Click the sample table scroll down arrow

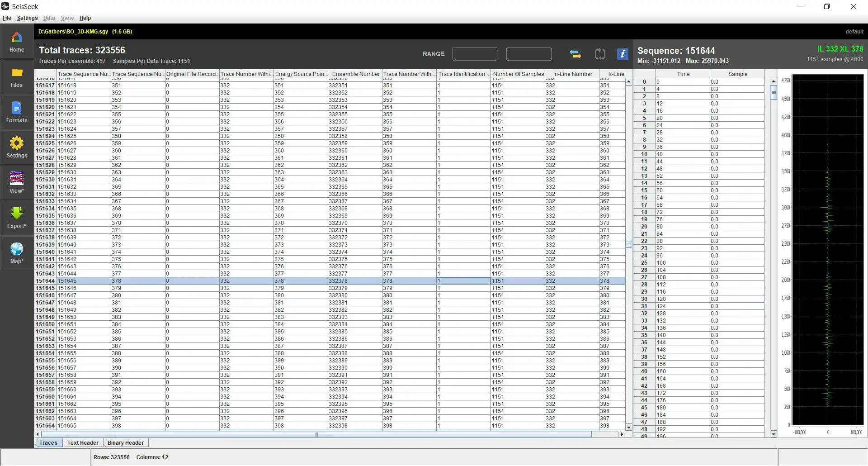point(774,434)
